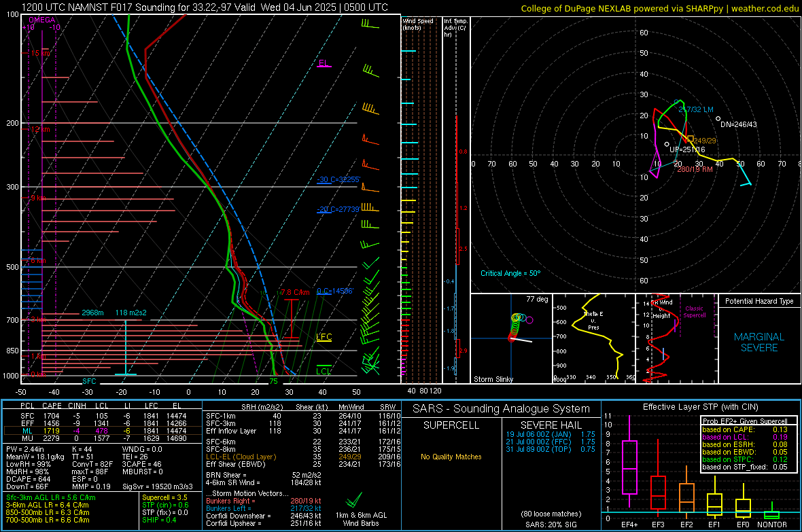The width and height of the screenshot is (802, 532).
Task: Click the PW = 2.44in value
Action: click(x=25, y=449)
